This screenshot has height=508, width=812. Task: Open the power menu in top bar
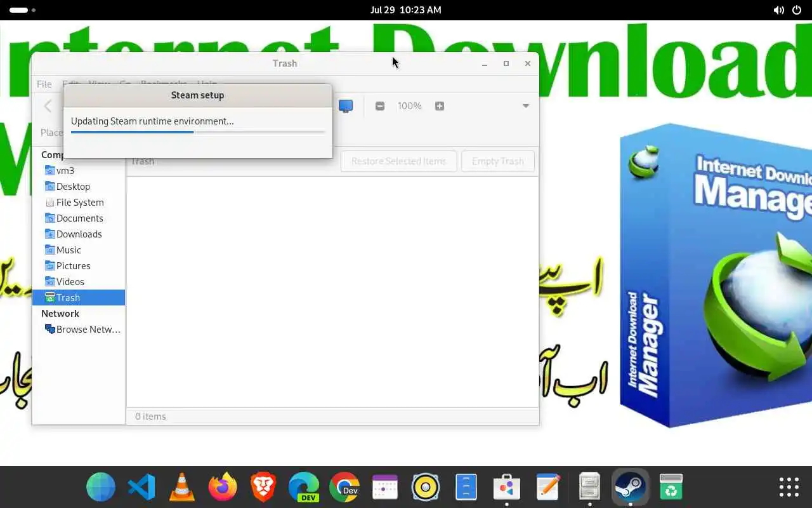coord(797,10)
